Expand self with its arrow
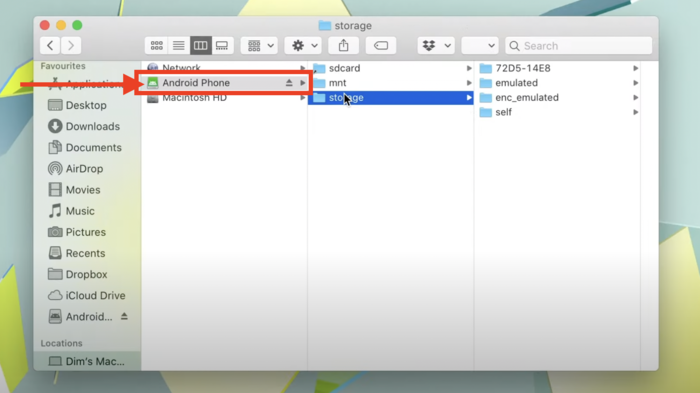The image size is (700, 393). 635,112
